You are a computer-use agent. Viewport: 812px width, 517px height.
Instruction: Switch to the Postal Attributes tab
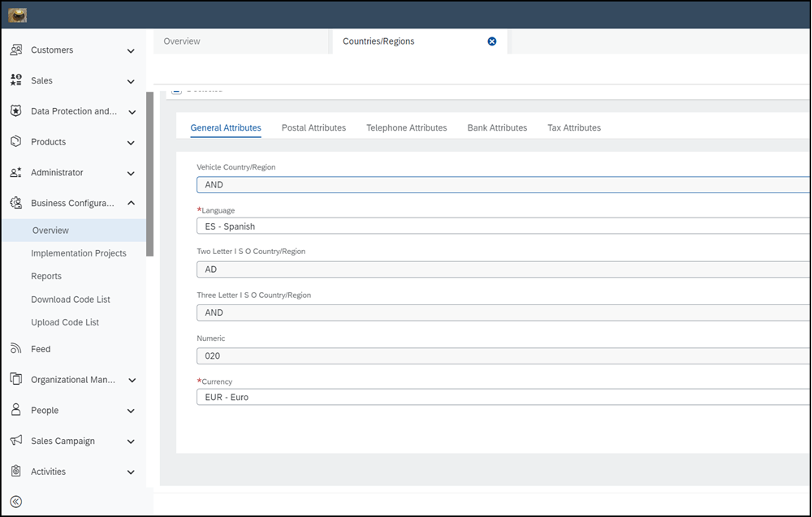[x=313, y=127]
